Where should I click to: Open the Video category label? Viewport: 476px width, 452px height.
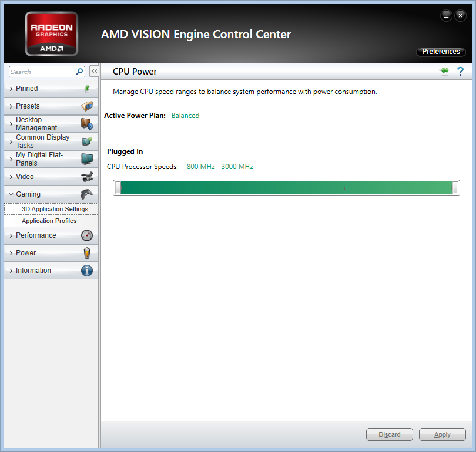[x=25, y=177]
